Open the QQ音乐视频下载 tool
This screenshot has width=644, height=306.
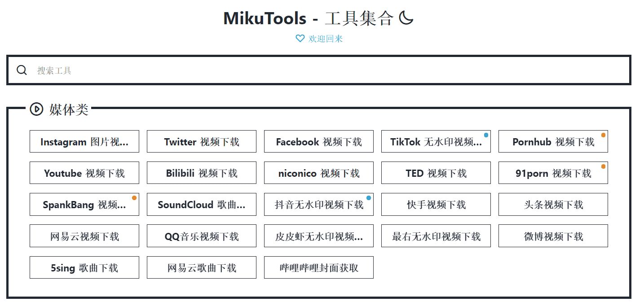pos(202,236)
